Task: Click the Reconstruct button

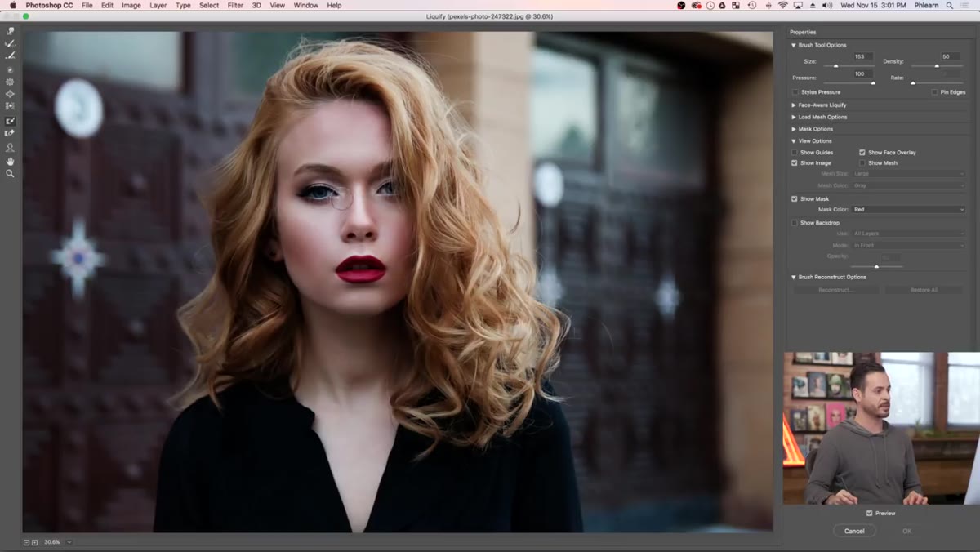Action: point(835,290)
